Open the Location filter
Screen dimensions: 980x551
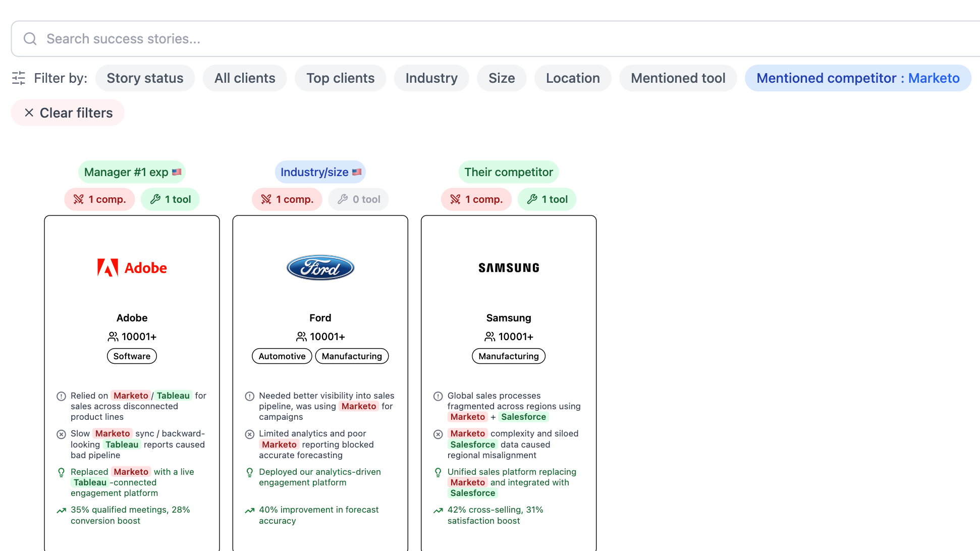[573, 78]
